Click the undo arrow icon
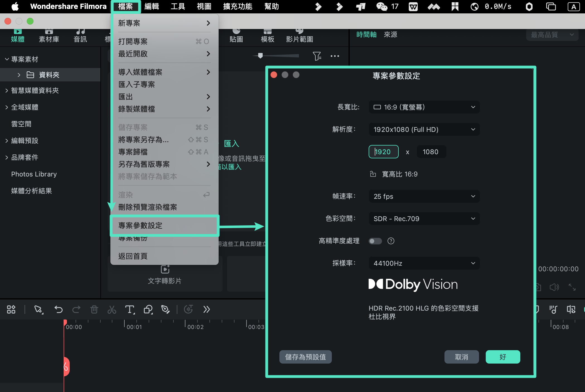 (x=59, y=309)
